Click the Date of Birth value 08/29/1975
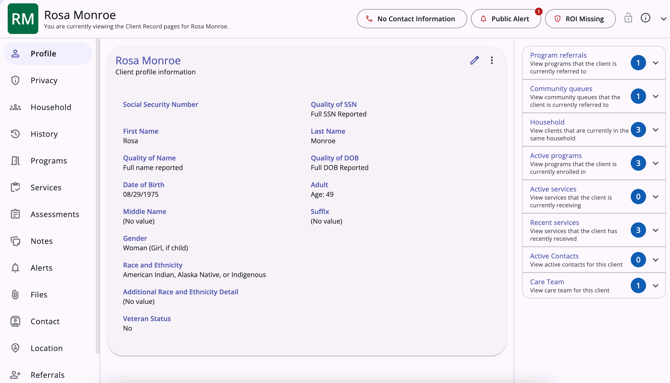Screen dimensions: 670x383 click(x=141, y=194)
